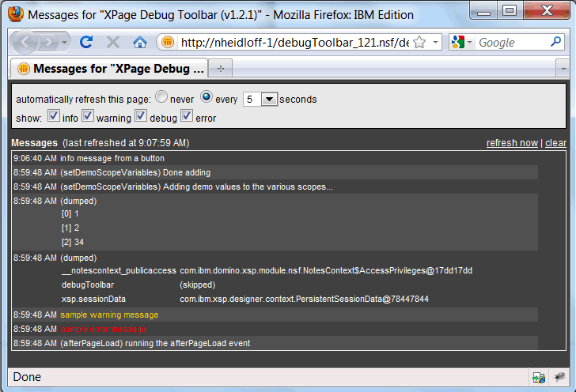Click the '__notescontext_publicaccess' entry

click(x=119, y=271)
